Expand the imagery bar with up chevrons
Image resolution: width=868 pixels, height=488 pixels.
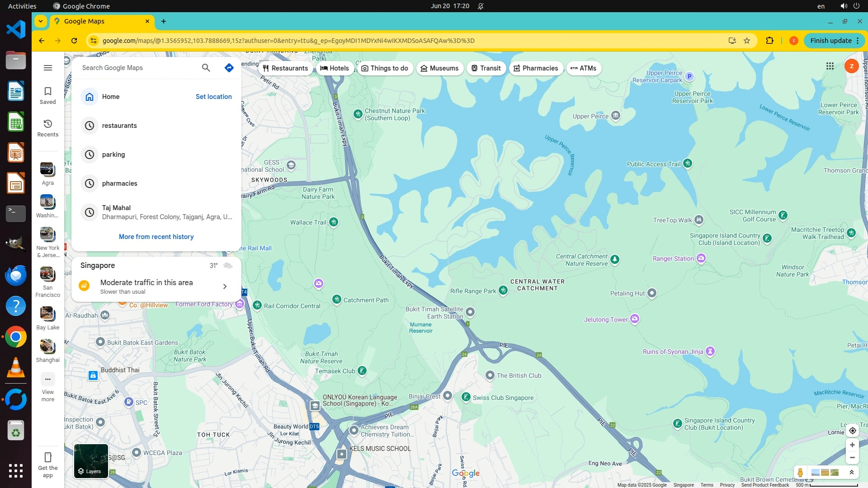coord(851,472)
